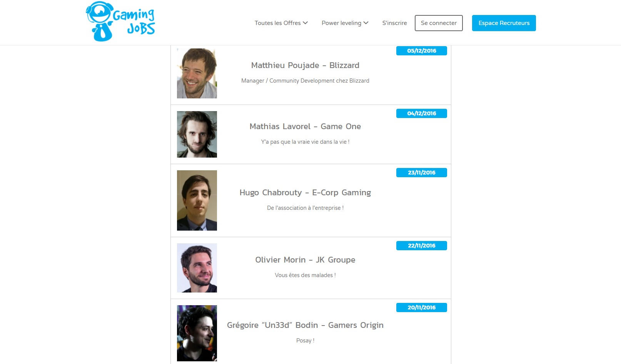
Task: Read the Matthieu Poujade – Blizzard interview
Action: tap(305, 65)
